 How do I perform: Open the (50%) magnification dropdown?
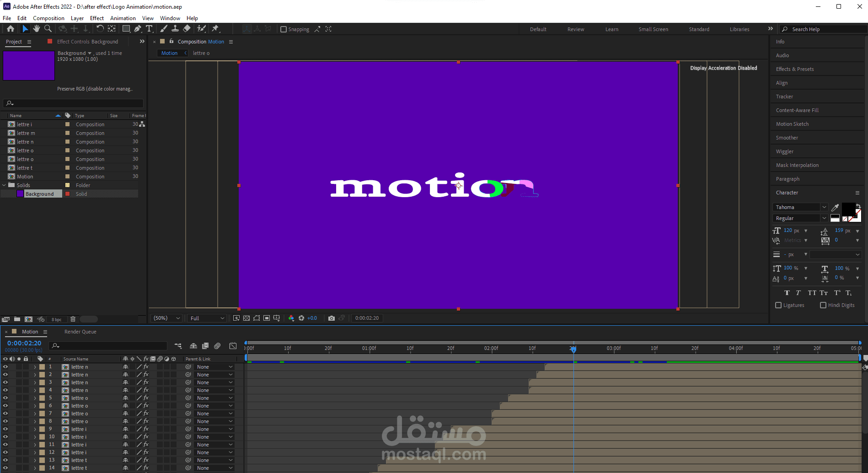pyautogui.click(x=166, y=318)
